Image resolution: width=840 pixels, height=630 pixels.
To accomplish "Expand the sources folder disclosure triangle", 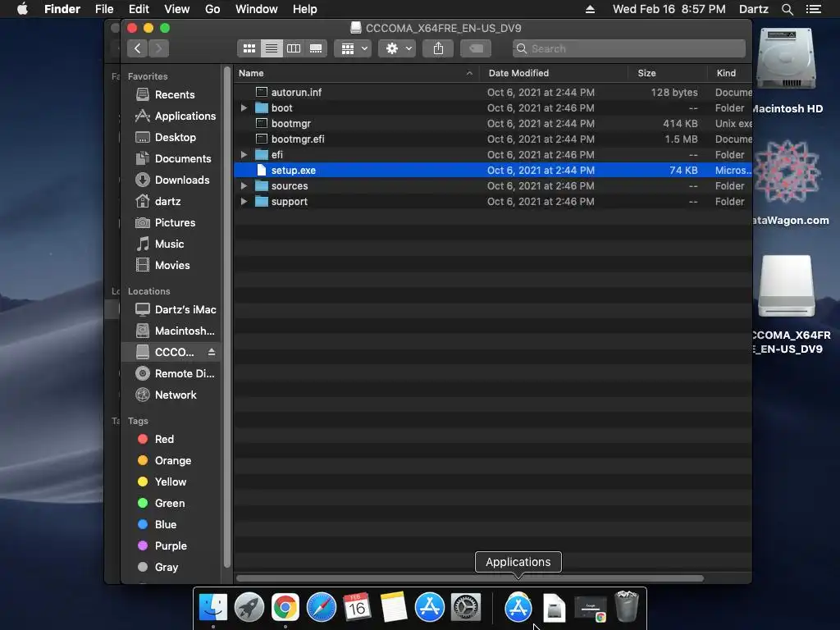I will 244,186.
